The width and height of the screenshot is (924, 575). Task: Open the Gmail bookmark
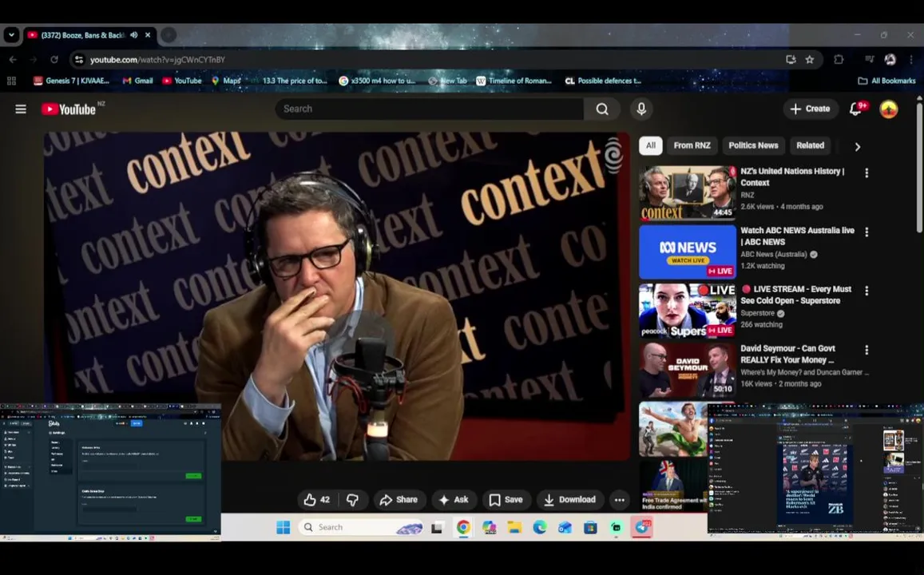click(x=137, y=81)
